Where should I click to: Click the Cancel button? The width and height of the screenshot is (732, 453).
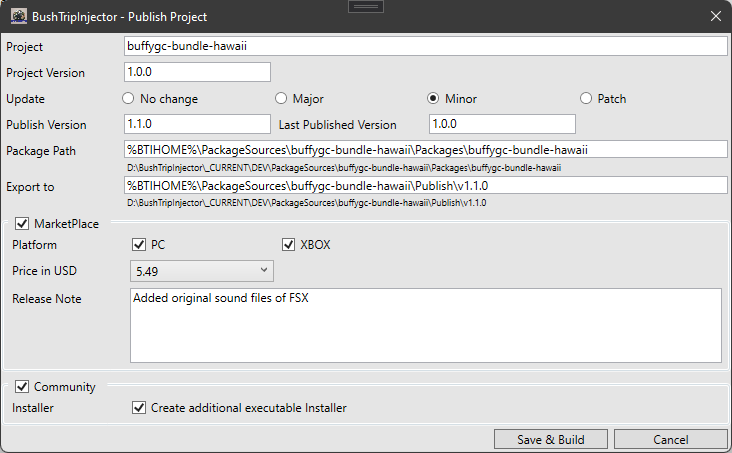(x=670, y=439)
